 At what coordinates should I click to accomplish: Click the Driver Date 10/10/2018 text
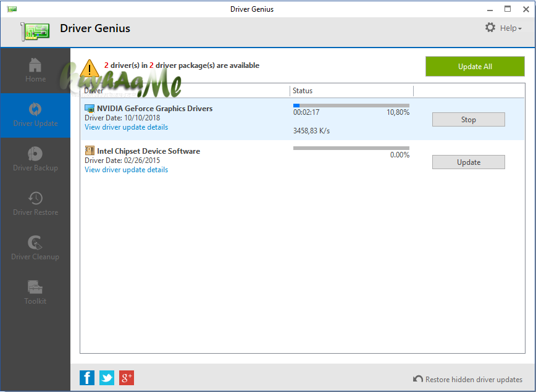point(122,118)
